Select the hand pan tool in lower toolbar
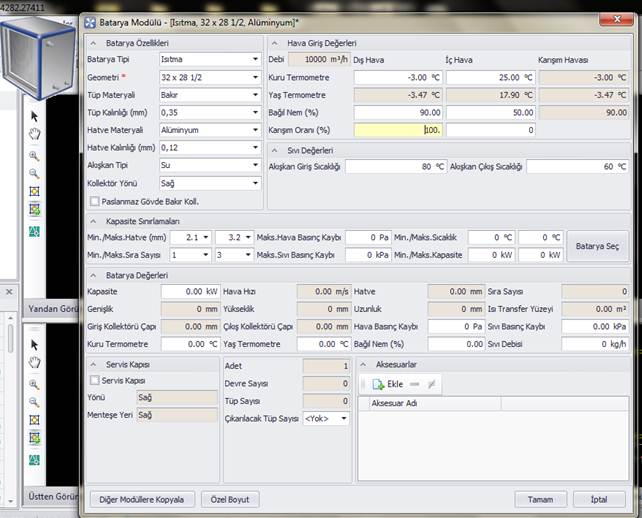Viewport: 642px width, 518px height. tap(34, 361)
